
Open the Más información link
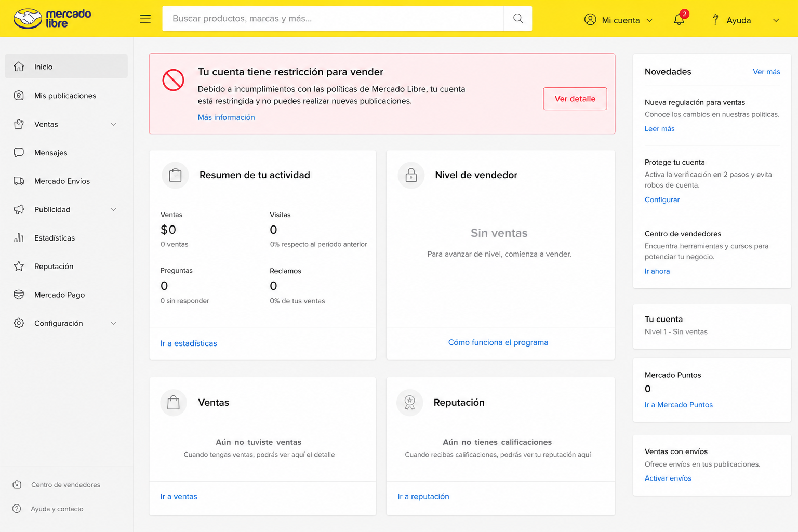tap(226, 117)
